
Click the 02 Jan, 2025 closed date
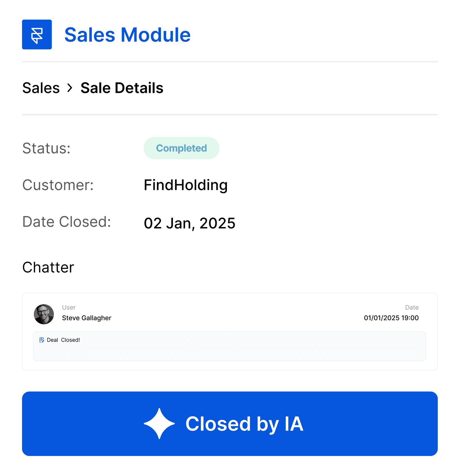point(189,223)
